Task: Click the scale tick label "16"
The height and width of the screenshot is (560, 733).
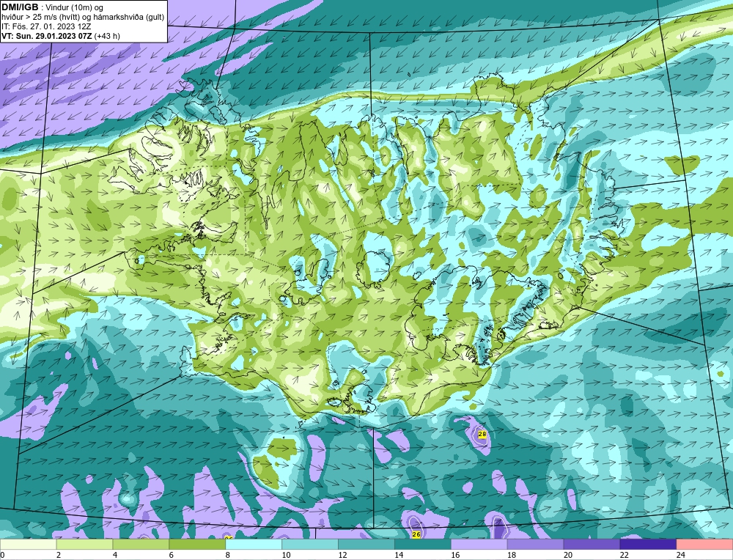Action: tap(455, 555)
